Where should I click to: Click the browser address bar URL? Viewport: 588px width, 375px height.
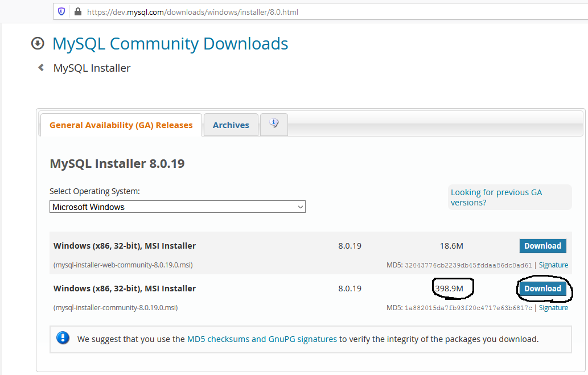coord(193,12)
